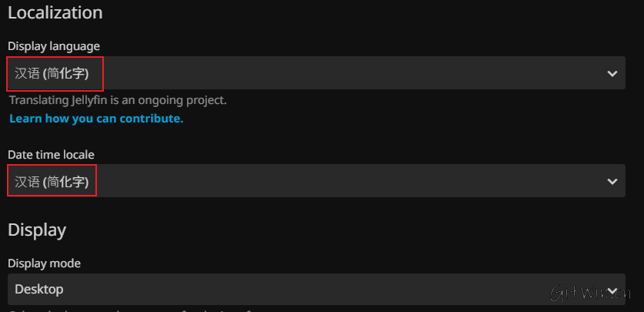Click the 'Display' section heading
The width and height of the screenshot is (644, 312).
[x=37, y=230]
